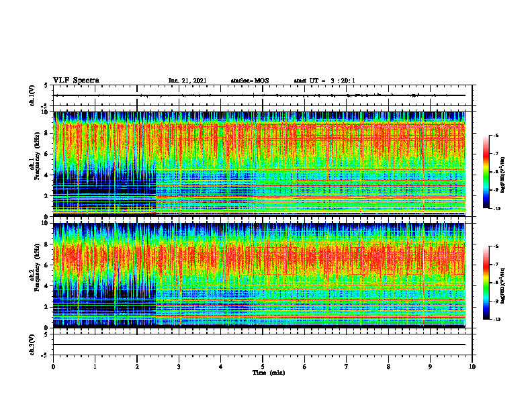Viewport: 532px width, 411px height.
Task: Click the ch.2 color scale '-10' label
Action: point(496,320)
